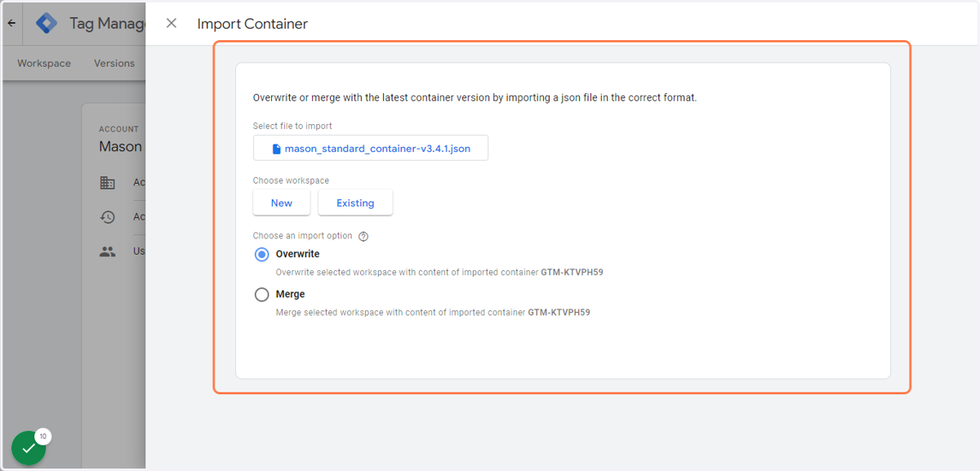The width and height of the screenshot is (980, 471).
Task: Click the file icon in selected file button
Action: (x=276, y=149)
